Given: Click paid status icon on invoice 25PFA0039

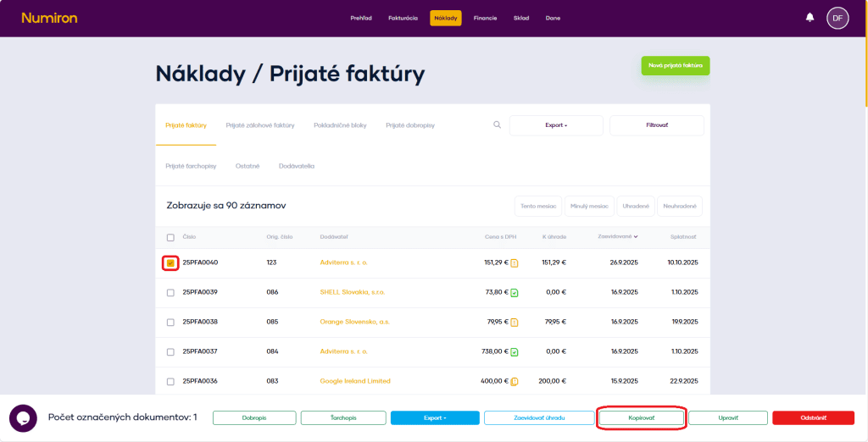Looking at the screenshot, I should coord(515,293).
